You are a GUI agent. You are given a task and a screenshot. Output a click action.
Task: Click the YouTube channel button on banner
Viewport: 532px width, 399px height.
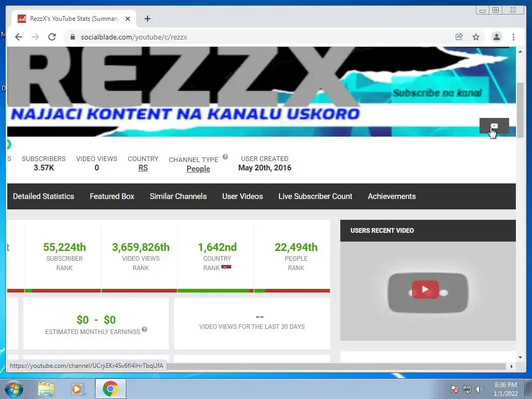tap(494, 126)
